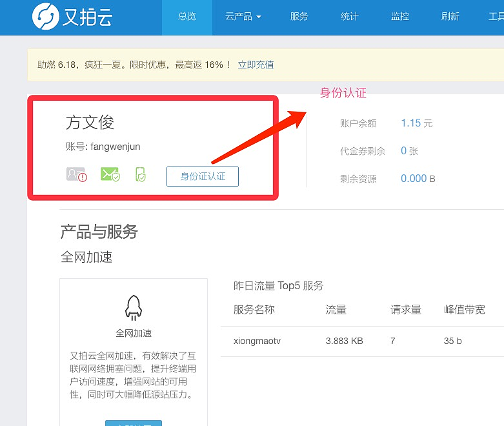
Task: Follow the 立即充值 recharge link
Action: [256, 65]
